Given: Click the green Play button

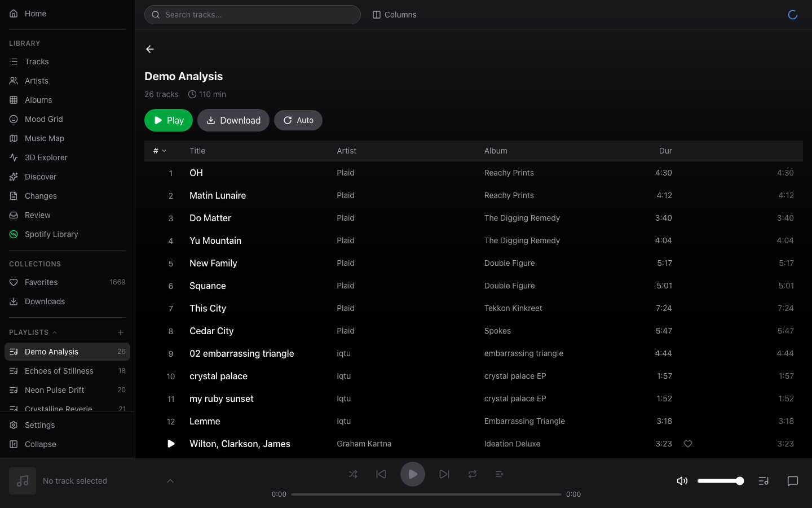Looking at the screenshot, I should (x=169, y=120).
